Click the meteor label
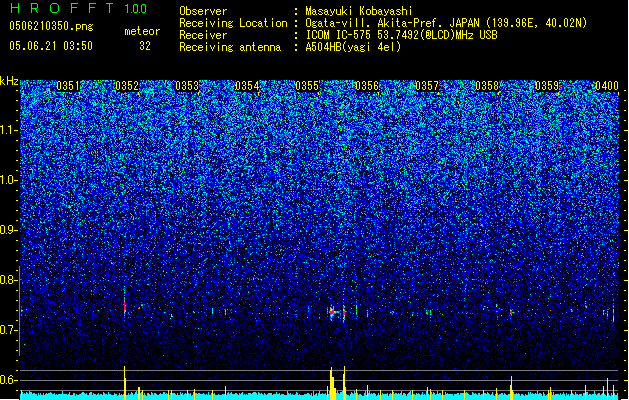 click(x=142, y=31)
